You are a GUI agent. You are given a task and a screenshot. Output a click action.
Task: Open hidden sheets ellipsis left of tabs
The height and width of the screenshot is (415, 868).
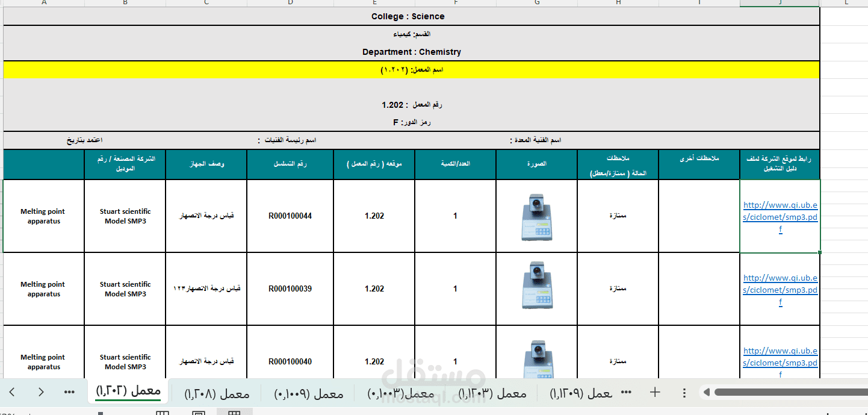pos(69,392)
